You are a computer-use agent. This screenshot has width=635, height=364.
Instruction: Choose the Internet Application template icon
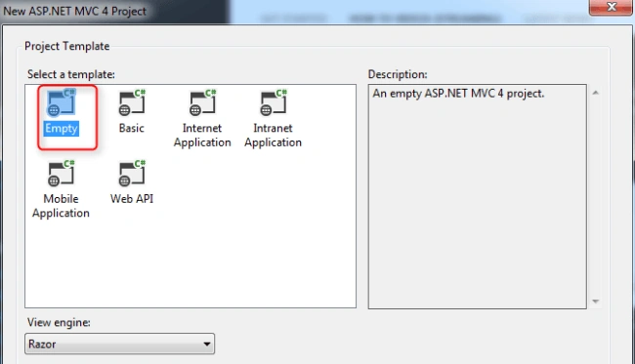tap(203, 102)
